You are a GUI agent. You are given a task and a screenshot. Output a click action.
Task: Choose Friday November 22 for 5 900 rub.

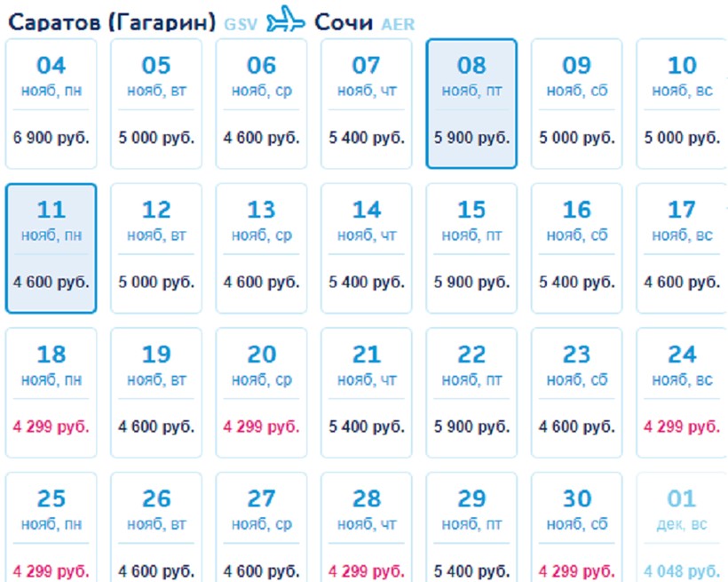[471, 393]
